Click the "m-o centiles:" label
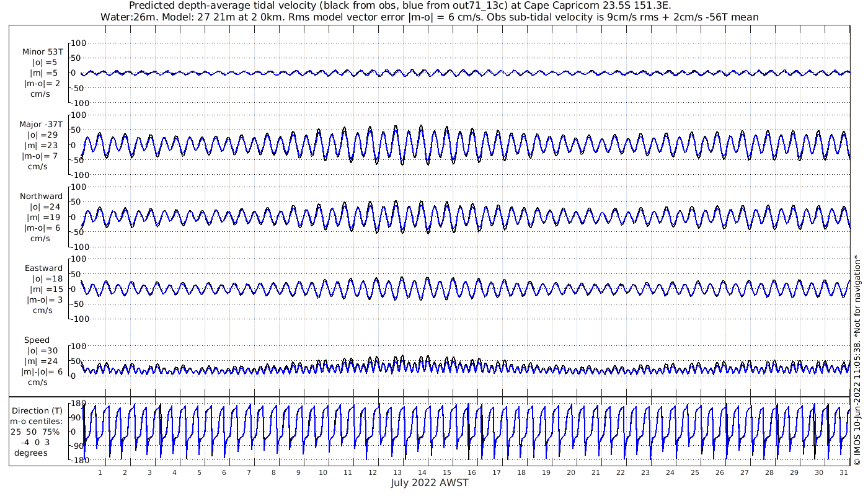 point(37,421)
